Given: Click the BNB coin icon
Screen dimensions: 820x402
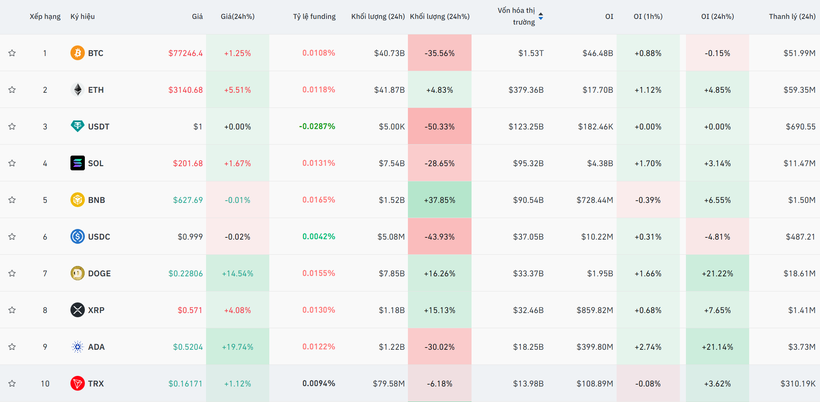Looking at the screenshot, I should pyautogui.click(x=77, y=200).
